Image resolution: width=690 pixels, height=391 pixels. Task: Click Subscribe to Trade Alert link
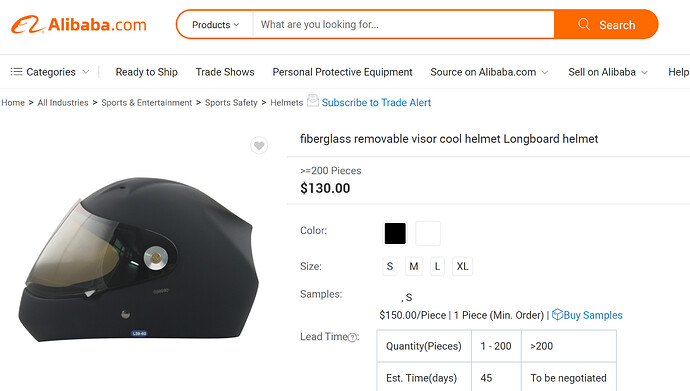376,102
